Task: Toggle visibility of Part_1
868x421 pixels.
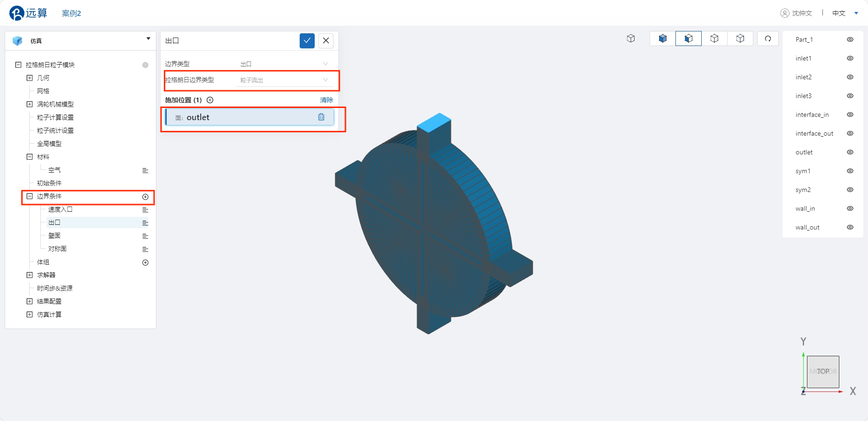Action: point(850,39)
